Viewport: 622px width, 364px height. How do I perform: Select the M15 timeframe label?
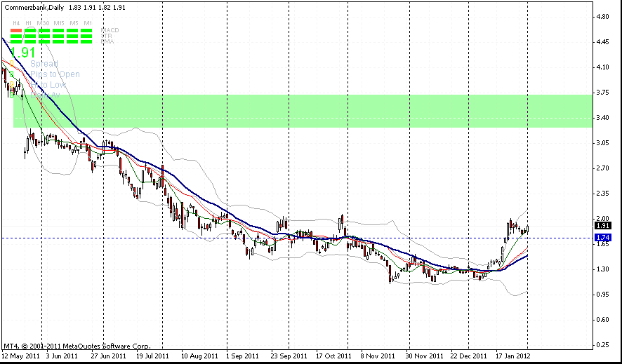point(59,23)
